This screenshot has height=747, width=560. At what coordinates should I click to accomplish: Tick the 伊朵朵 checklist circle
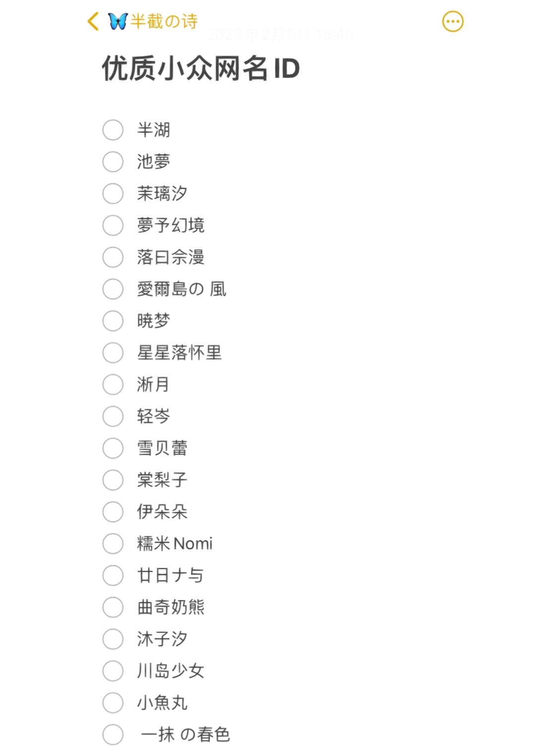tap(112, 512)
